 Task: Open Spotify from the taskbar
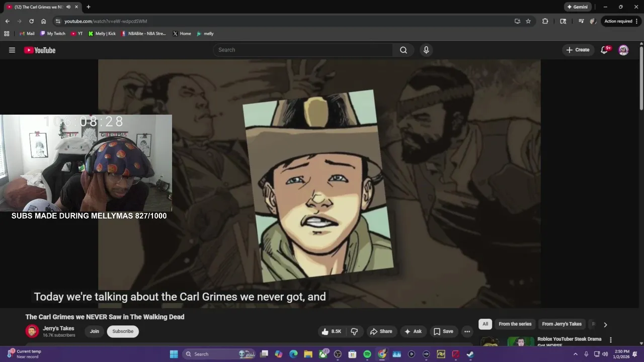(367, 354)
